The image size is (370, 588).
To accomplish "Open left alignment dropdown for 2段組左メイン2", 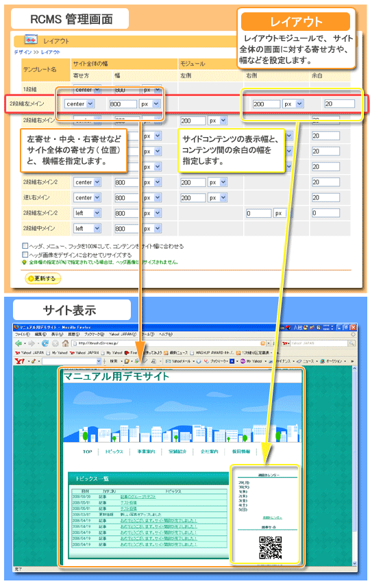I will pyautogui.click(x=87, y=213).
